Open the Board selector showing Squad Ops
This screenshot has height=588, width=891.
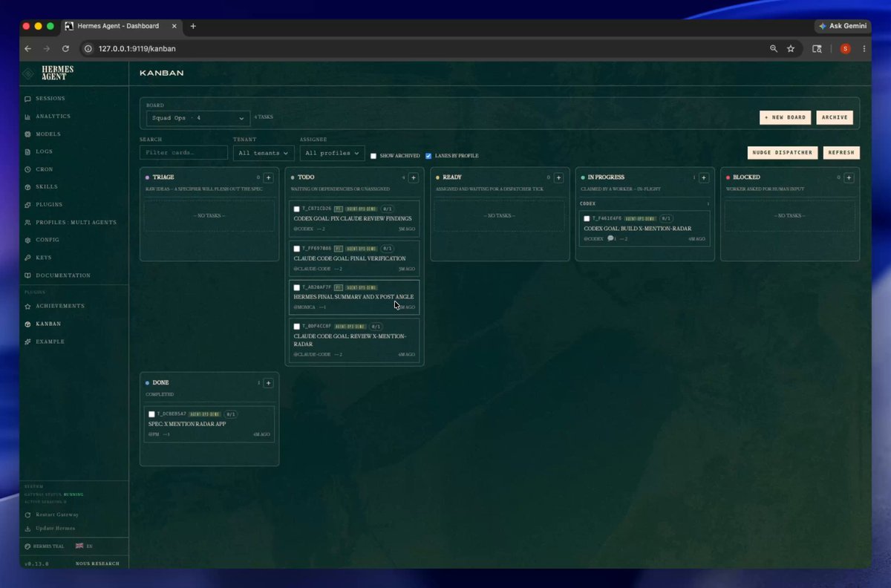[x=198, y=118]
